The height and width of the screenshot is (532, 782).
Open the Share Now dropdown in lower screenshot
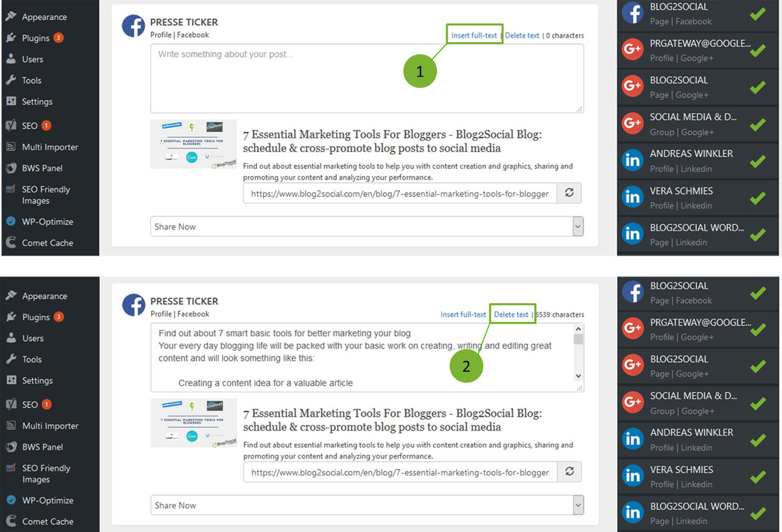click(367, 505)
